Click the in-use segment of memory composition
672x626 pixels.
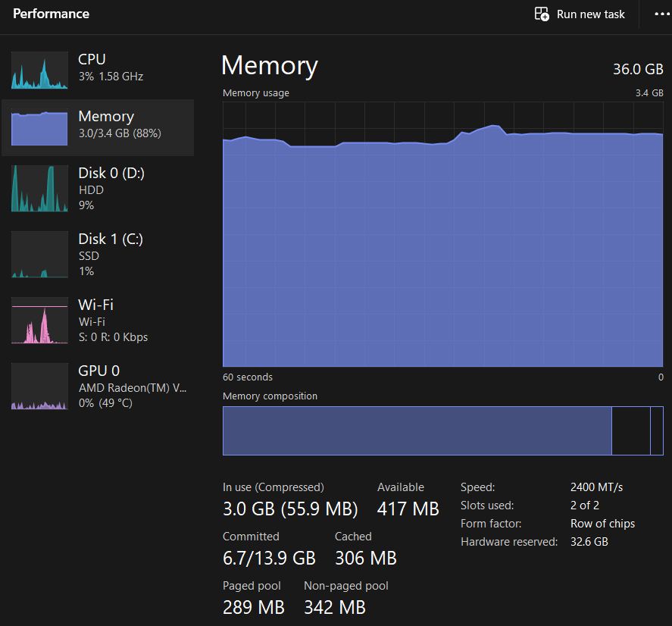(417, 430)
